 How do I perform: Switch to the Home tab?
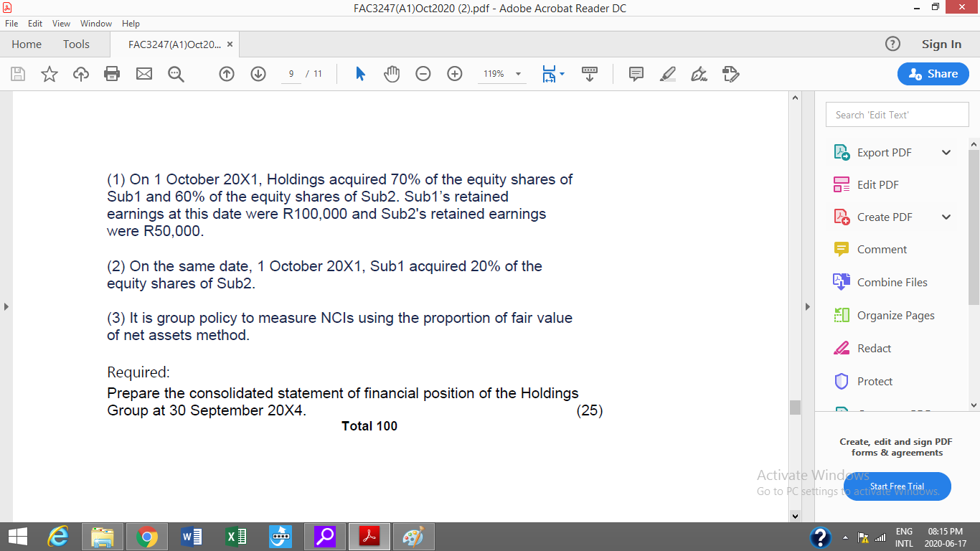pyautogui.click(x=27, y=44)
